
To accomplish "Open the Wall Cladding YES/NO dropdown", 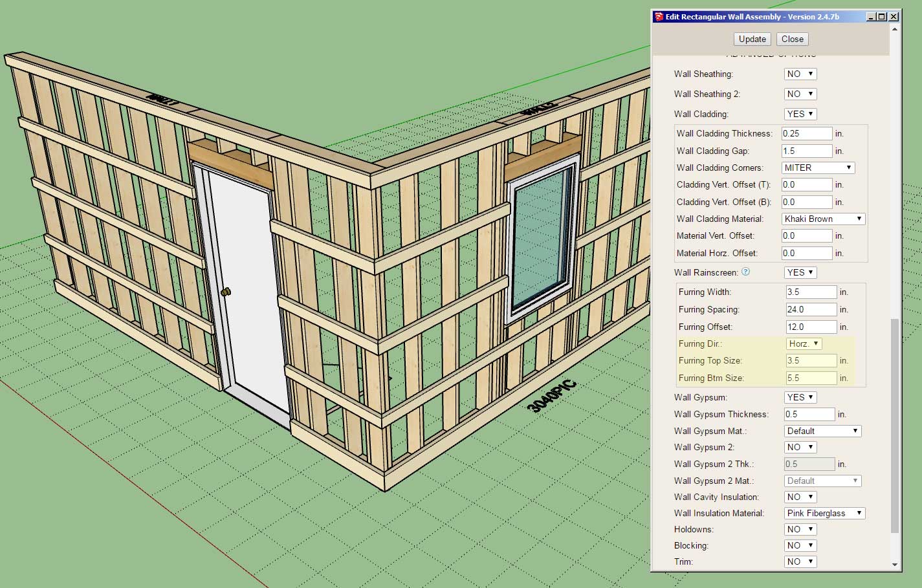I will coord(800,114).
